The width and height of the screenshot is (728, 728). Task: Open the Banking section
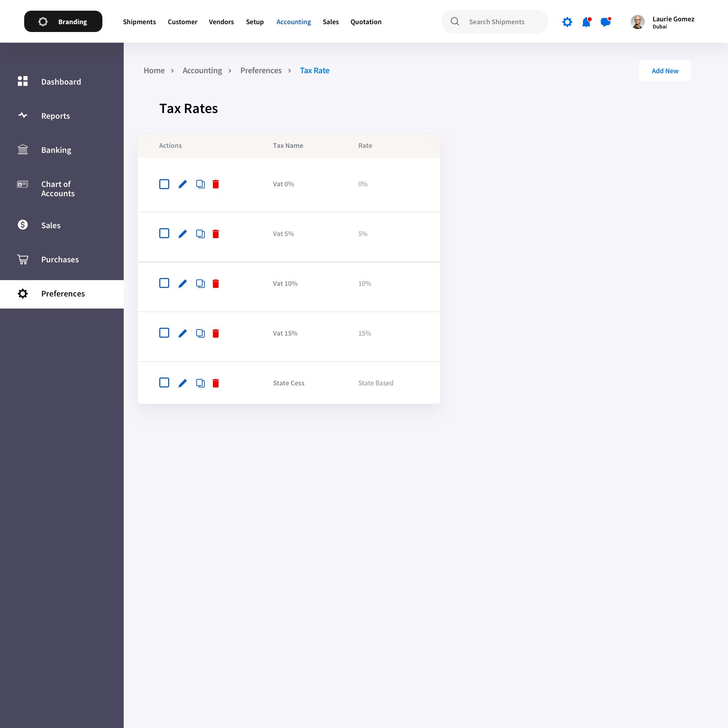point(56,150)
